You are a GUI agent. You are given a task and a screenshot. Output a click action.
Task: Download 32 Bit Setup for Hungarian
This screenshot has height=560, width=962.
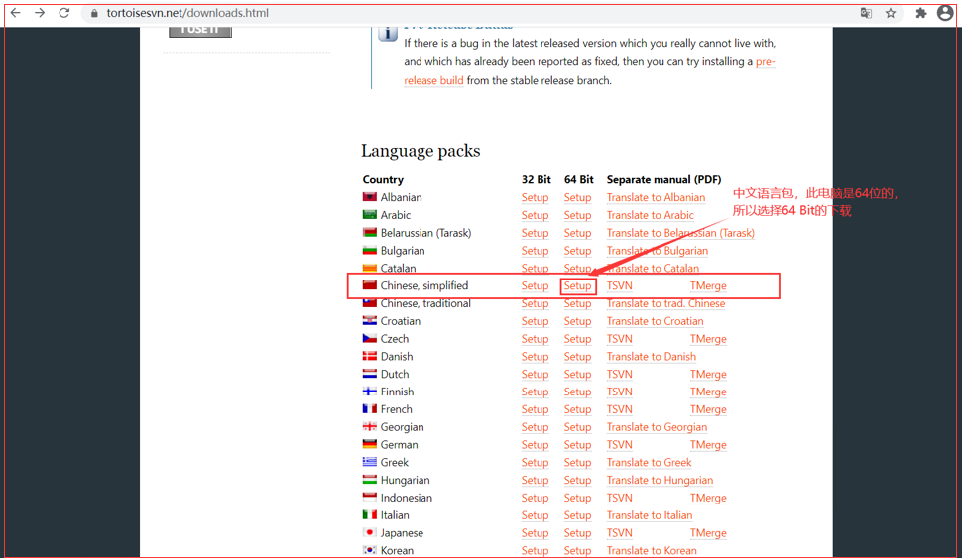(x=535, y=481)
